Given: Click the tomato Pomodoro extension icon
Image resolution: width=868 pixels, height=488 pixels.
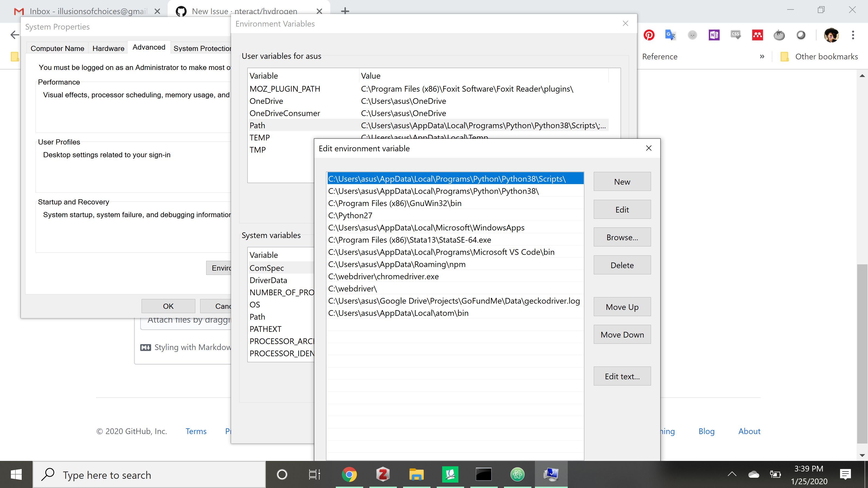Looking at the screenshot, I should point(779,35).
